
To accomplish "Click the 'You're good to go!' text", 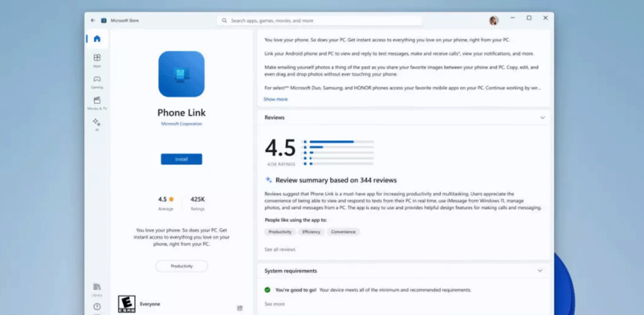I will point(295,290).
